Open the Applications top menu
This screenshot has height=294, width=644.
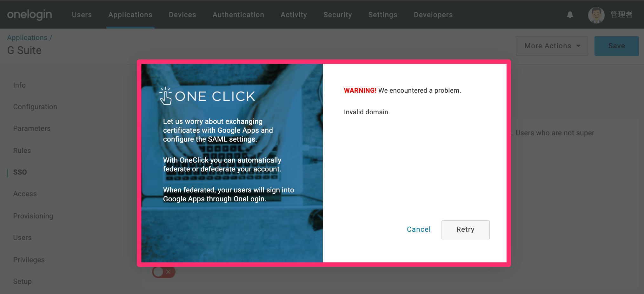tap(130, 15)
